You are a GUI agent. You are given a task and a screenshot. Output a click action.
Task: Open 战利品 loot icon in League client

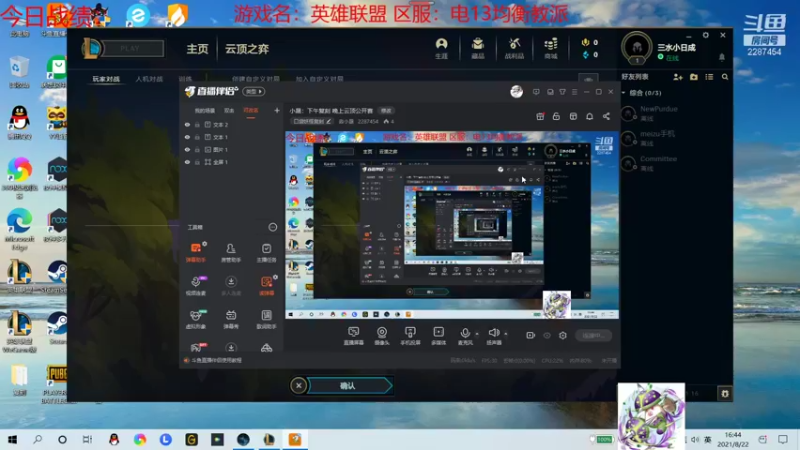514,48
